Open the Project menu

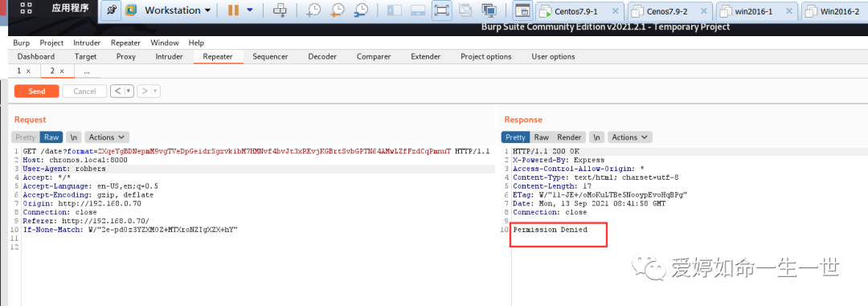51,43
